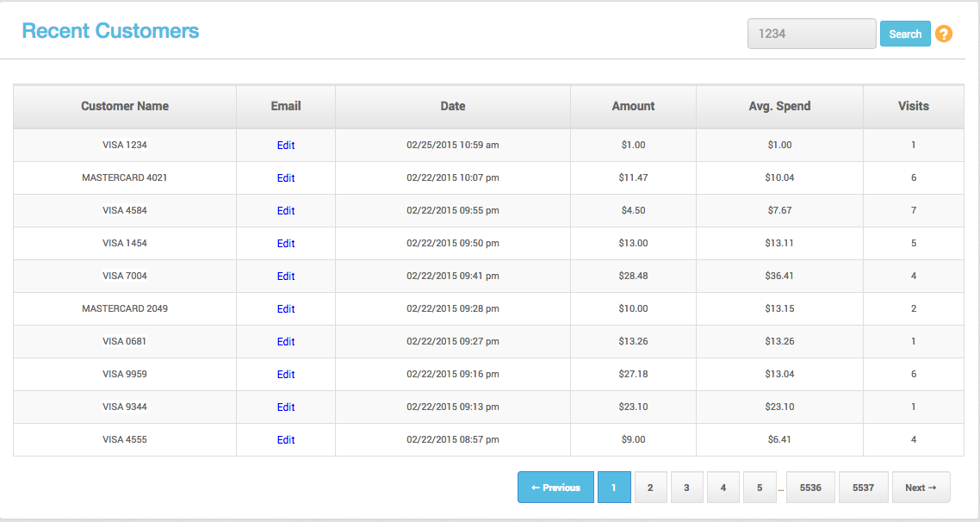This screenshot has height=522, width=980.
Task: Click the $4.50 amount cell
Action: (633, 211)
